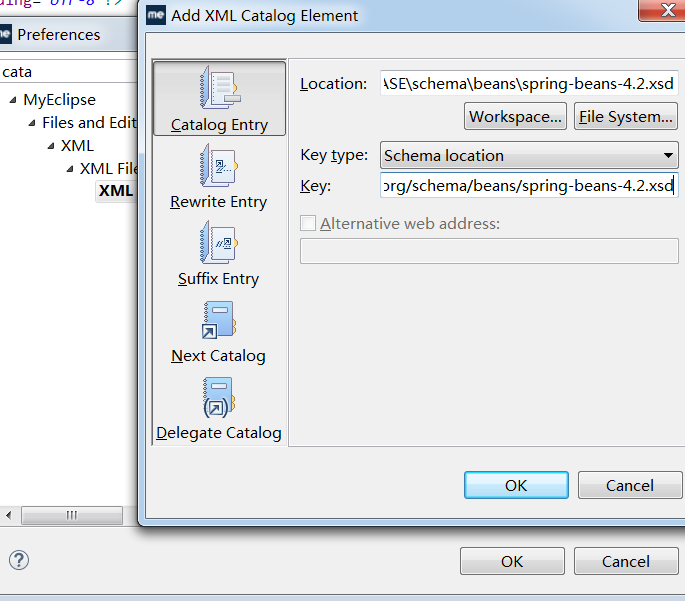Click the horizontal scrollbar thumb in Preferences tree
The image size is (685, 601).
[72, 515]
